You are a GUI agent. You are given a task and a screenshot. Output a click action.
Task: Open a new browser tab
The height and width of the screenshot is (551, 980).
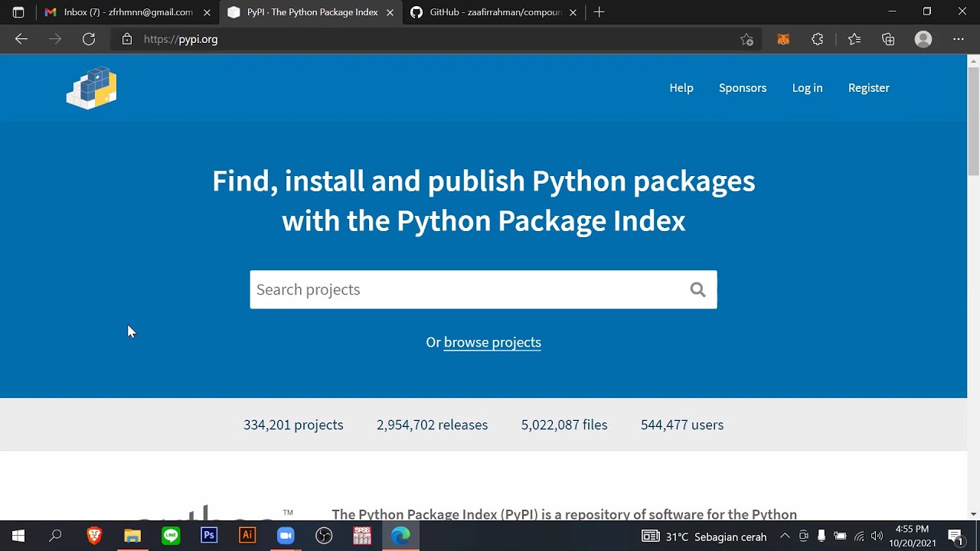point(599,12)
